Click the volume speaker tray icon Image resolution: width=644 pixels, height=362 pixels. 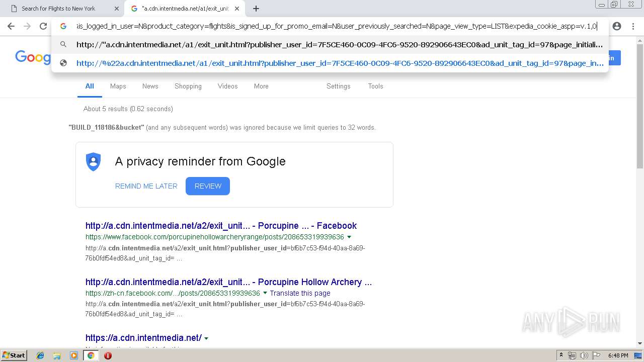(x=584, y=355)
